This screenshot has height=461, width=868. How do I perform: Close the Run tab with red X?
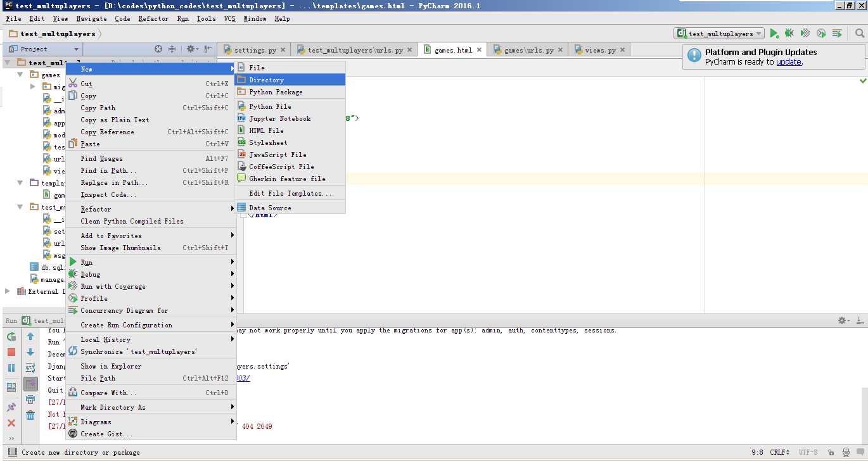pyautogui.click(x=11, y=423)
